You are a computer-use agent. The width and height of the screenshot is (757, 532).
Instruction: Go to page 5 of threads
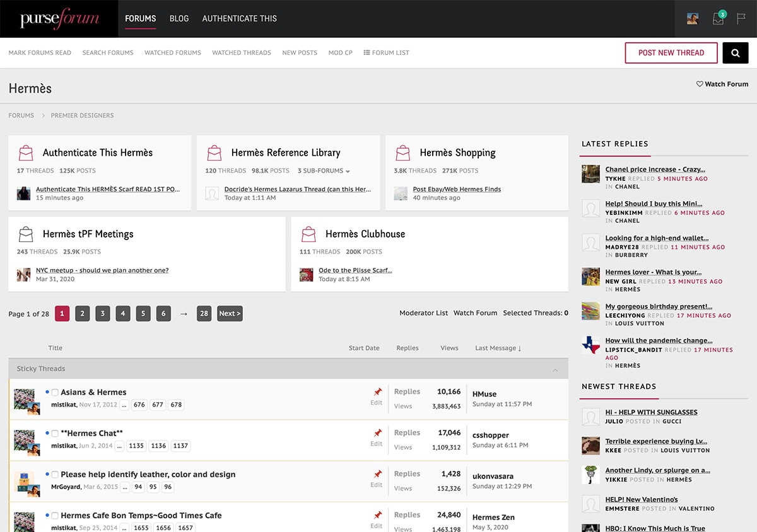(x=143, y=313)
